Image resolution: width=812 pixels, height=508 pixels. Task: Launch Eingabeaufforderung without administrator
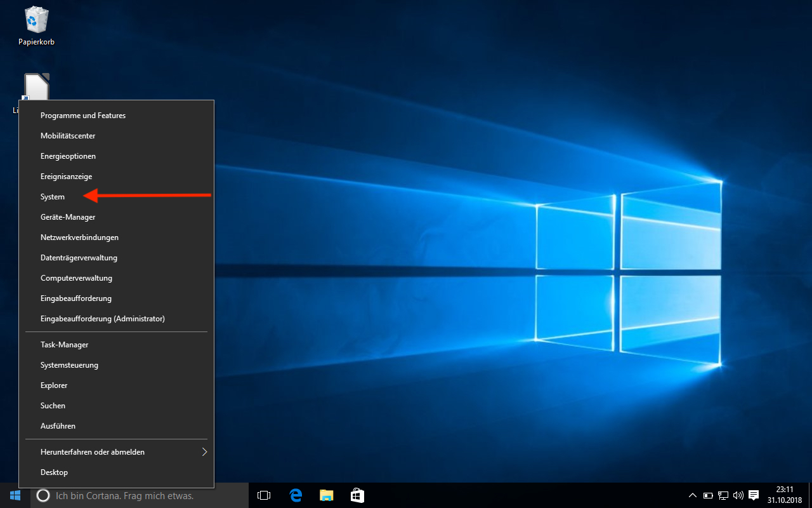(x=116, y=298)
